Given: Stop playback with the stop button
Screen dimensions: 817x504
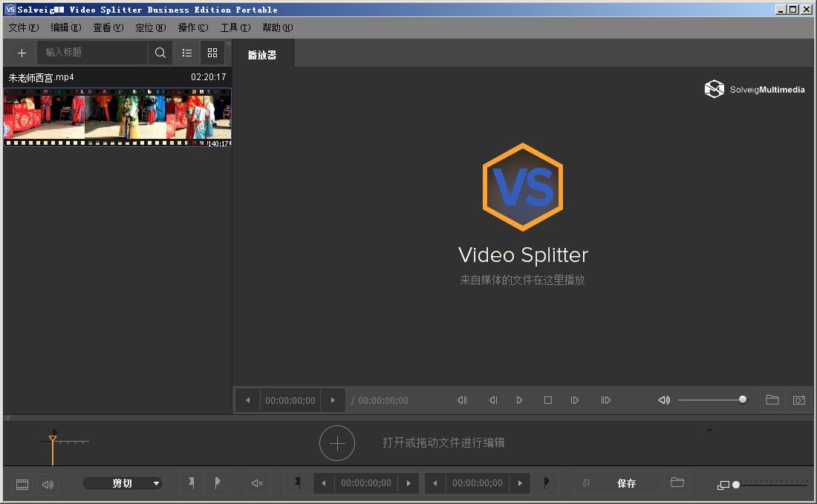Looking at the screenshot, I should tap(548, 400).
